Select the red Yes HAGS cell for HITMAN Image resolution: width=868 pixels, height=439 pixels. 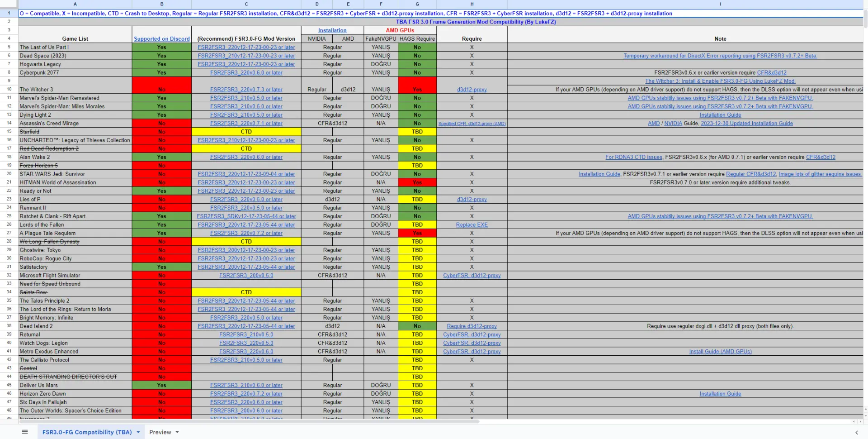[417, 182]
